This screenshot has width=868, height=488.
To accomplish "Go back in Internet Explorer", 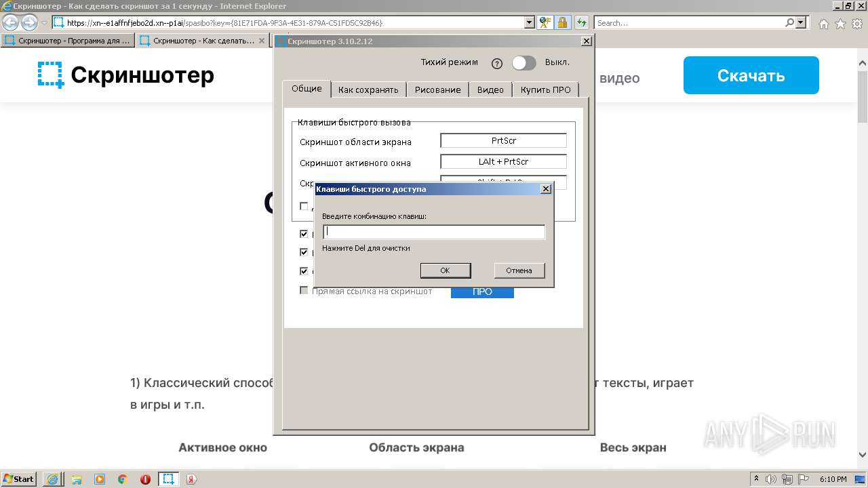I will pos(11,22).
